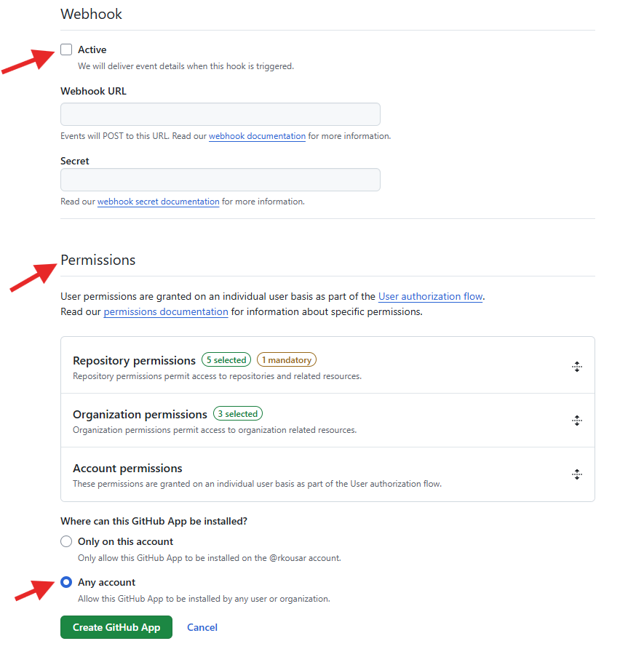The height and width of the screenshot is (657, 644).
Task: Click the '3 selected' badge on Organization permissions
Action: [237, 413]
